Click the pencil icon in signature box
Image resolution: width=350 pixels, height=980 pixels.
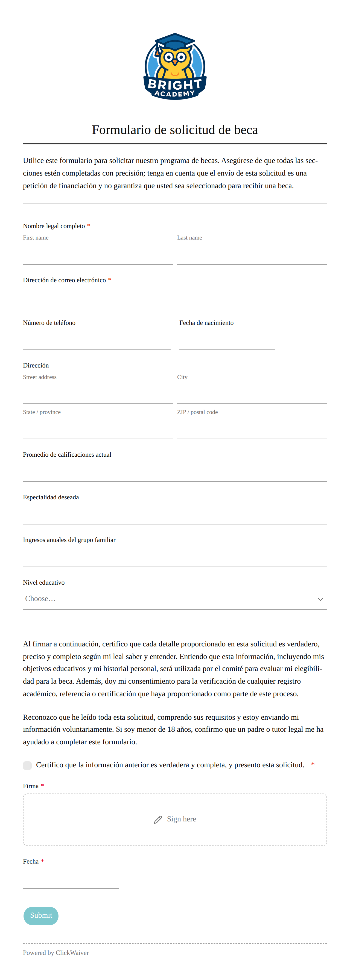click(158, 819)
